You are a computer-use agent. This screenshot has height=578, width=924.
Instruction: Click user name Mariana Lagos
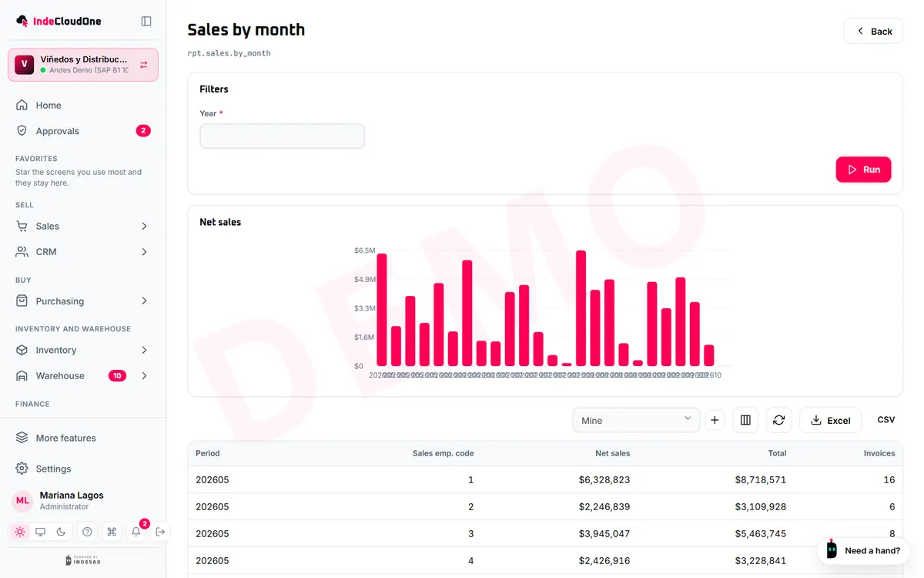click(72, 496)
